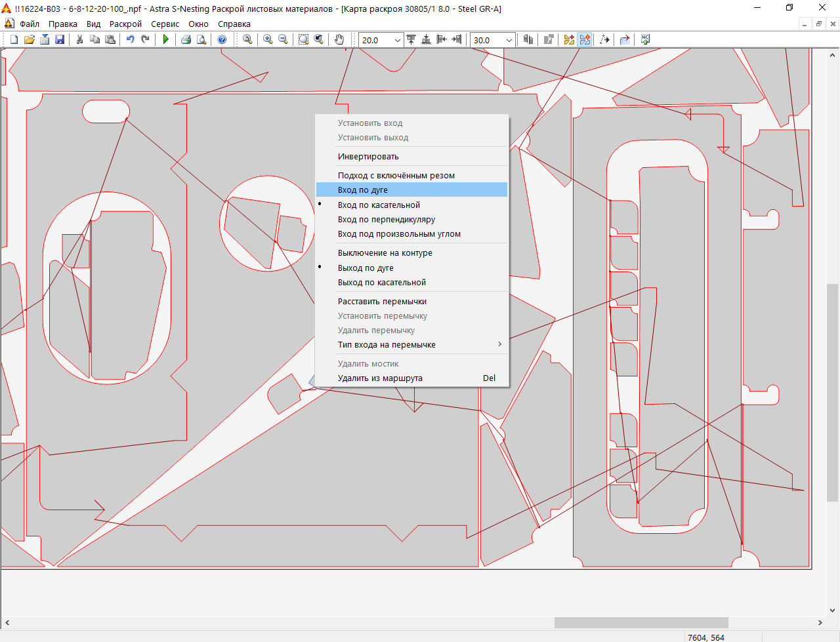The width and height of the screenshot is (840, 642).
Task: Click the horizontal scrollbar thumb
Action: coord(640,622)
